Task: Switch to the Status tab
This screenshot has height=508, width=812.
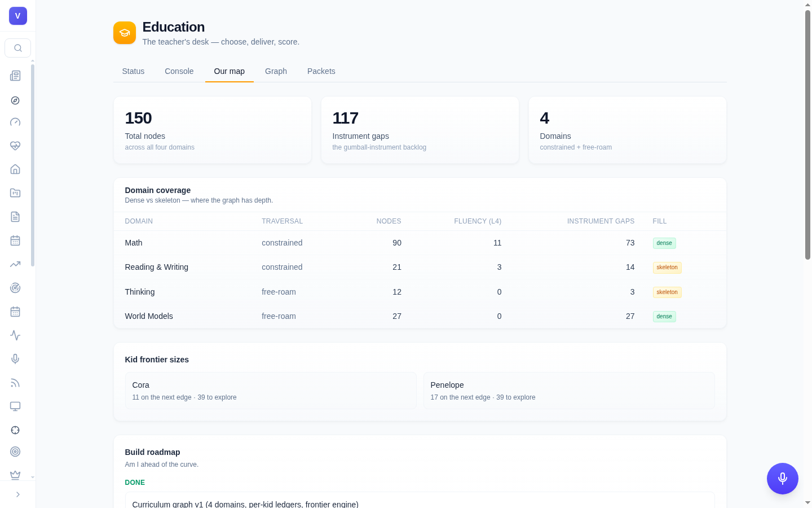Action: [133, 71]
